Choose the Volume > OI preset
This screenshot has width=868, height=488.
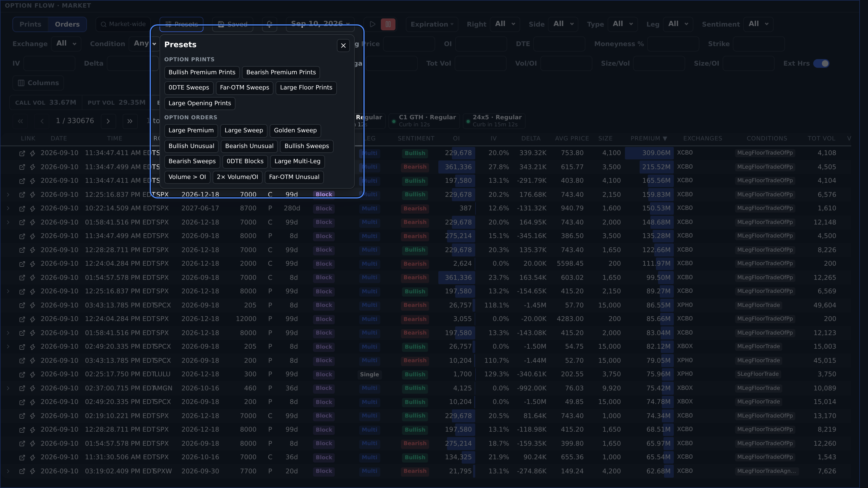[187, 177]
